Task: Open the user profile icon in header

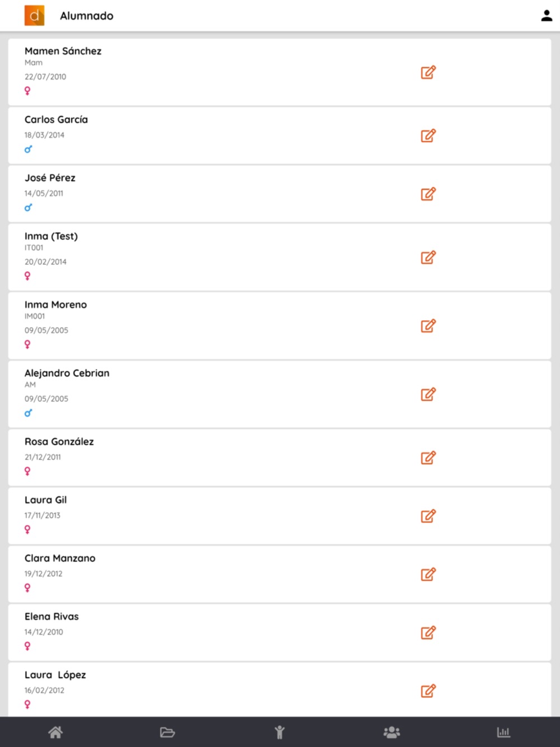Action: 547,16
